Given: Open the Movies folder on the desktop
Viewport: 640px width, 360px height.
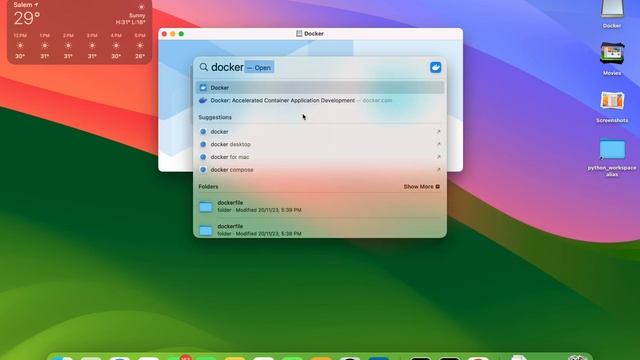Looking at the screenshot, I should [x=612, y=58].
